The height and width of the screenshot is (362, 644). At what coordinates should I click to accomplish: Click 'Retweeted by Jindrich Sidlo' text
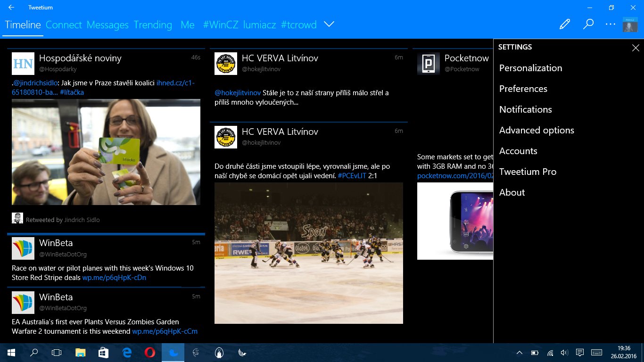coord(63,220)
